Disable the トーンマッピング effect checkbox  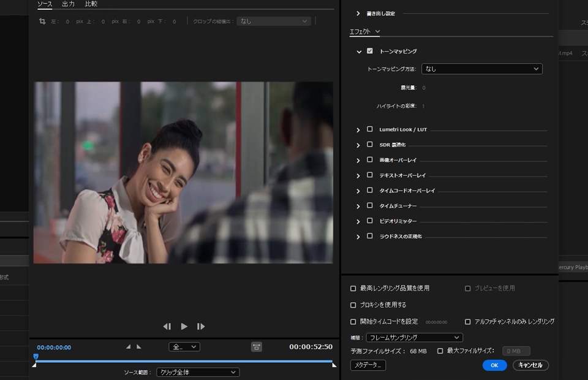pos(369,51)
